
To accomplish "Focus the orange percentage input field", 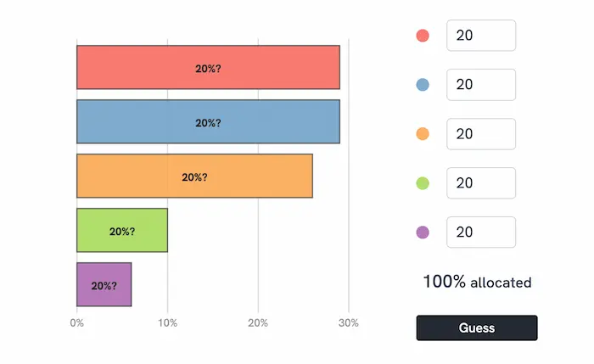I will pos(481,134).
